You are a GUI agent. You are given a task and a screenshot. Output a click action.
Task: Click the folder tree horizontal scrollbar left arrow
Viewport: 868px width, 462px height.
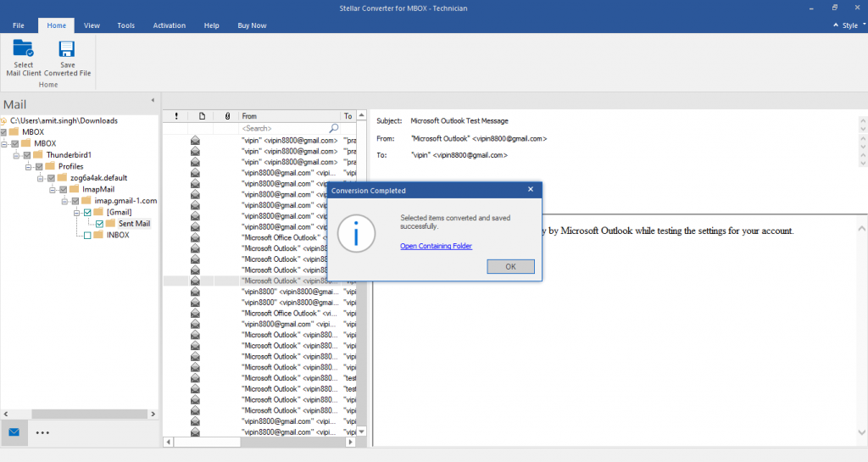click(x=6, y=414)
